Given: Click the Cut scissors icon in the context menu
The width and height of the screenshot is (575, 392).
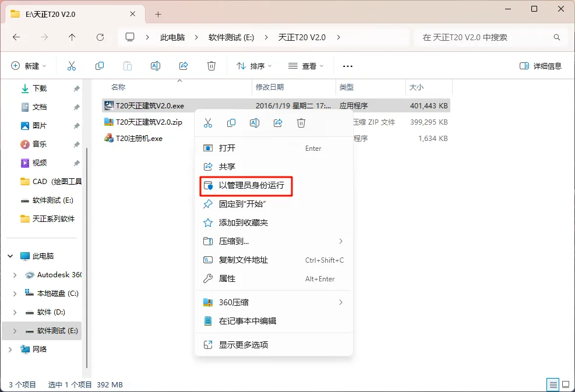Looking at the screenshot, I should click(x=208, y=123).
